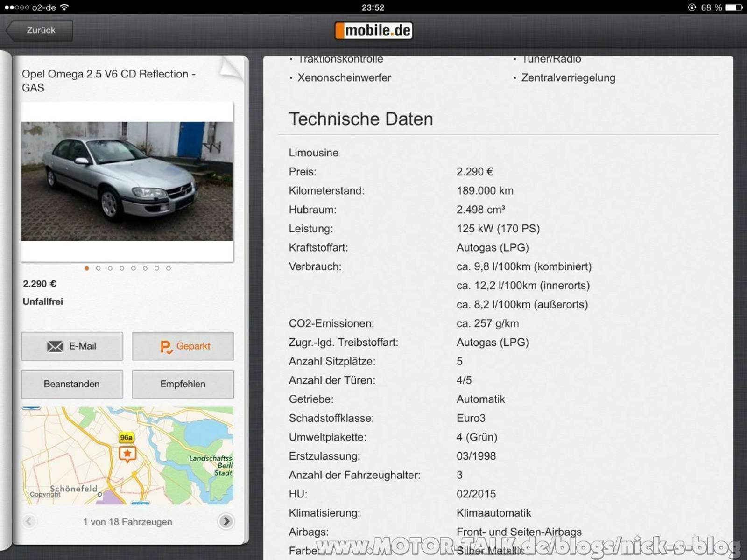Image resolution: width=747 pixels, height=560 pixels.
Task: Open the mobile.de logo
Action: tap(373, 31)
